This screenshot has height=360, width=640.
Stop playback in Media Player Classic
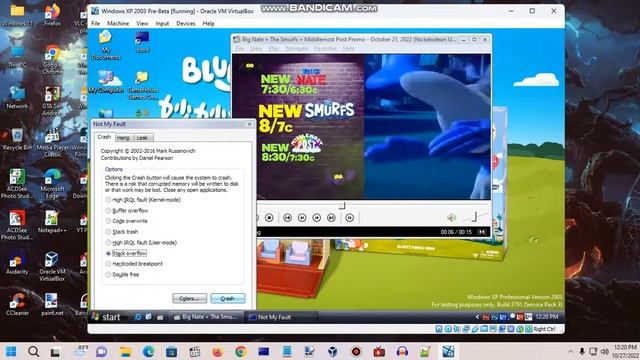click(x=269, y=218)
